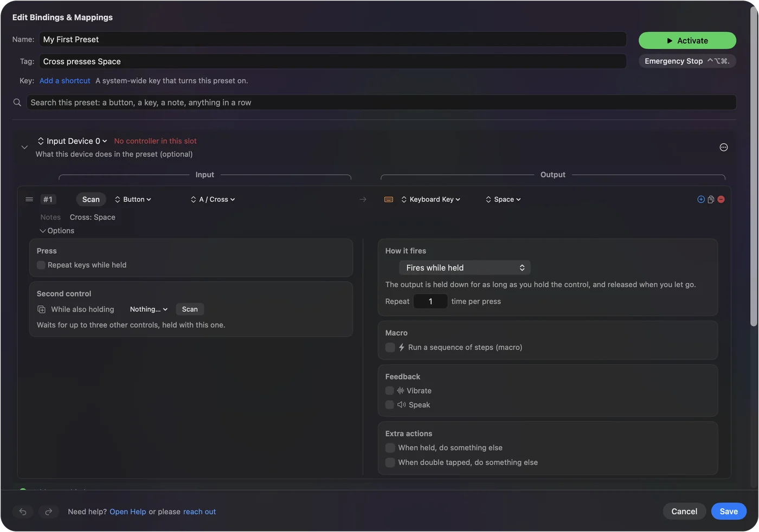Remove binding #1 with the red minus icon
Viewport: 759px width, 532px height.
(721, 200)
